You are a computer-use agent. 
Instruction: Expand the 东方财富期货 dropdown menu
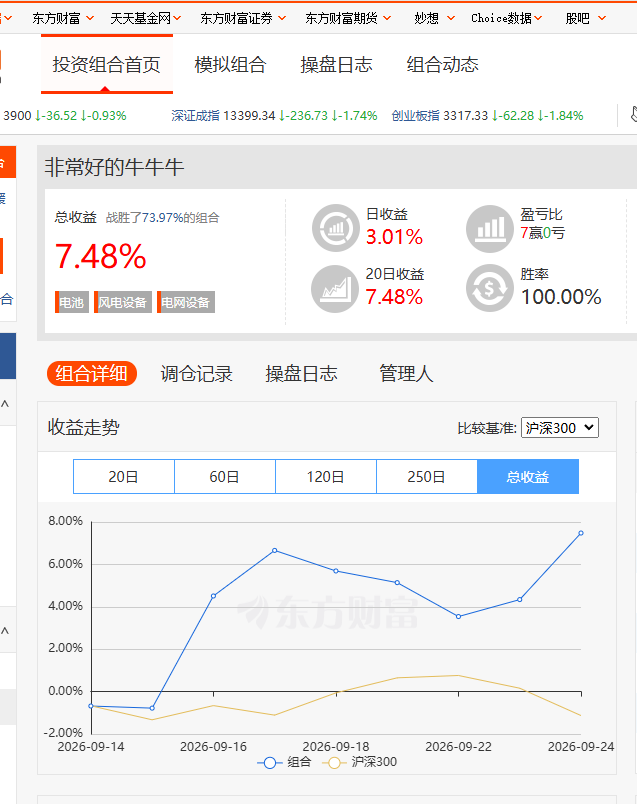point(348,18)
